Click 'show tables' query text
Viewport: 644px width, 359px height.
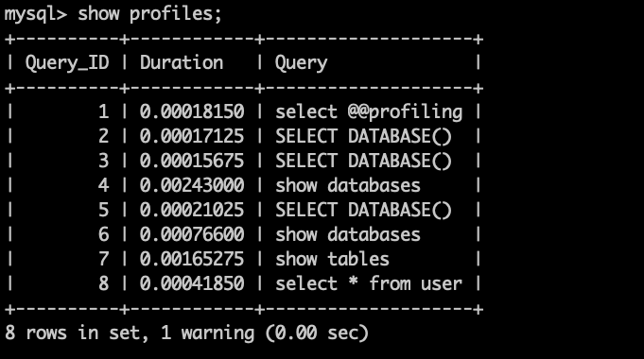point(332,259)
